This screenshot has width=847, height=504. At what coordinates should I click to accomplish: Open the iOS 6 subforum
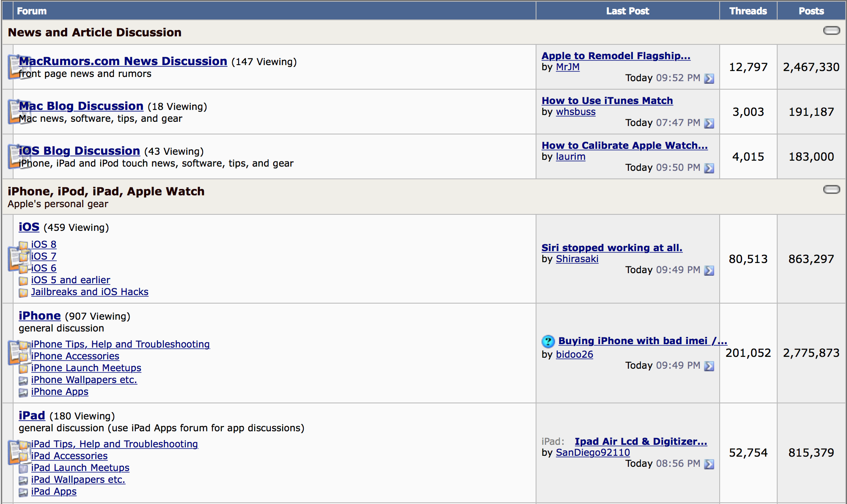pos(44,268)
